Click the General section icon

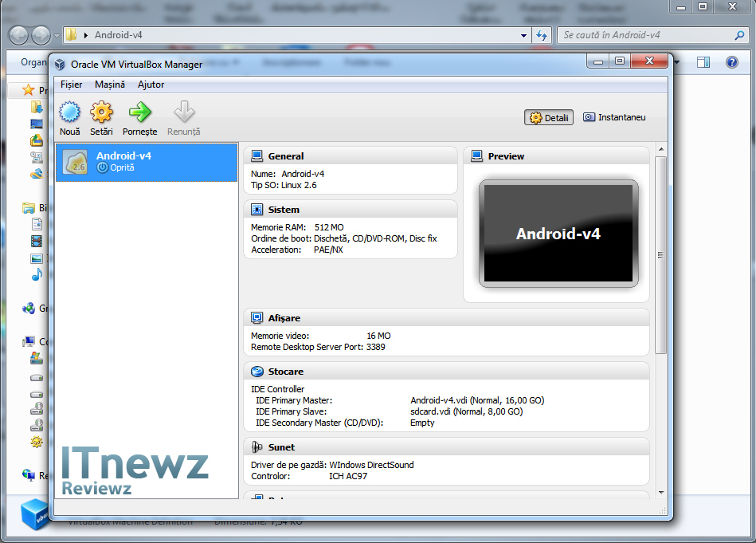click(x=257, y=156)
